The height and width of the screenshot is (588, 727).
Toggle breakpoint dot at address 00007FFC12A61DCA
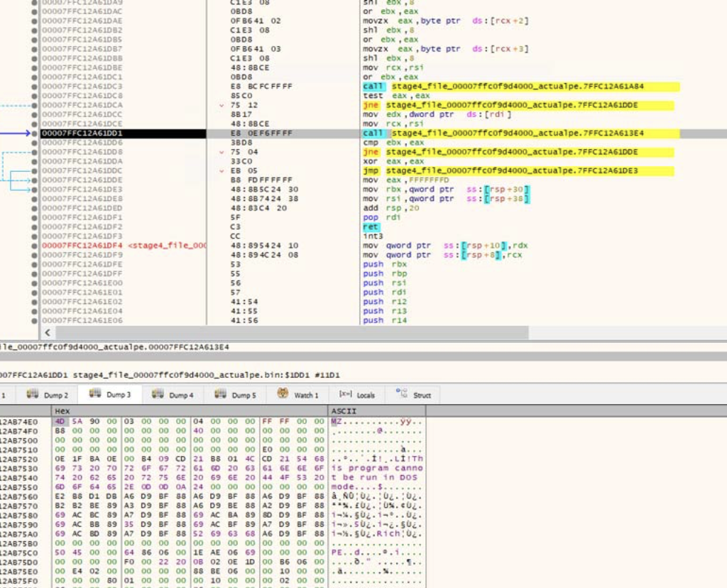[34, 105]
